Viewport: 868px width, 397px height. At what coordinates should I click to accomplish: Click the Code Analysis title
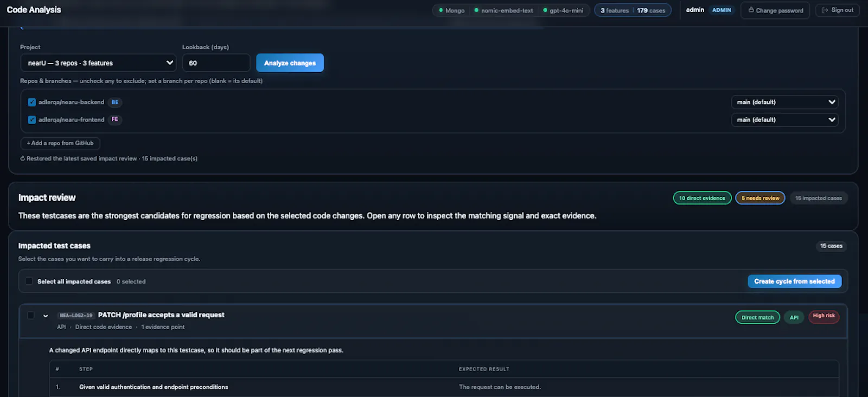coord(34,10)
